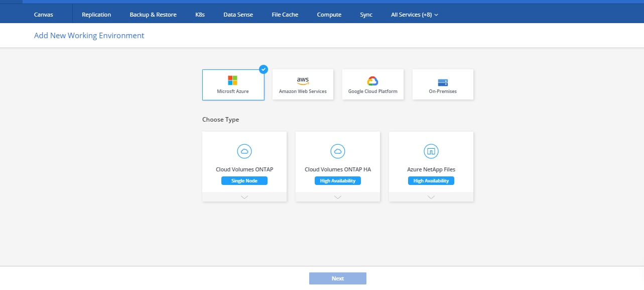Go to the Compute tab
Viewport: 644px width, 290px height.
click(329, 15)
